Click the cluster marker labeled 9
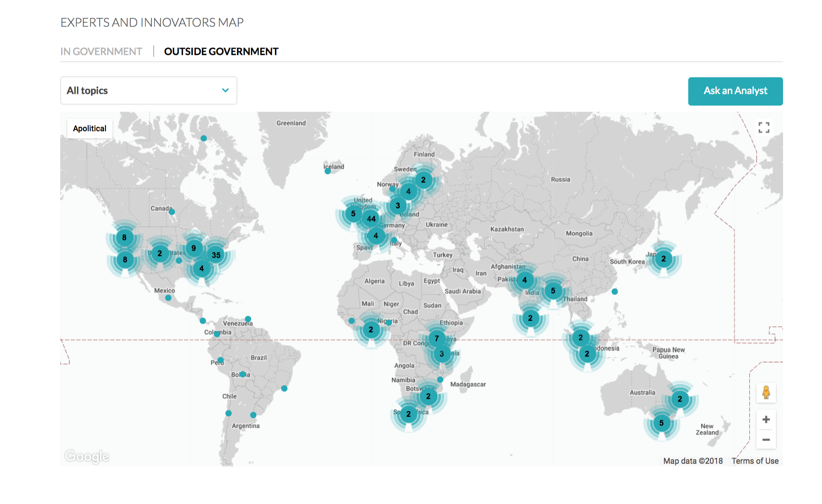The height and width of the screenshot is (504, 822). pos(194,248)
